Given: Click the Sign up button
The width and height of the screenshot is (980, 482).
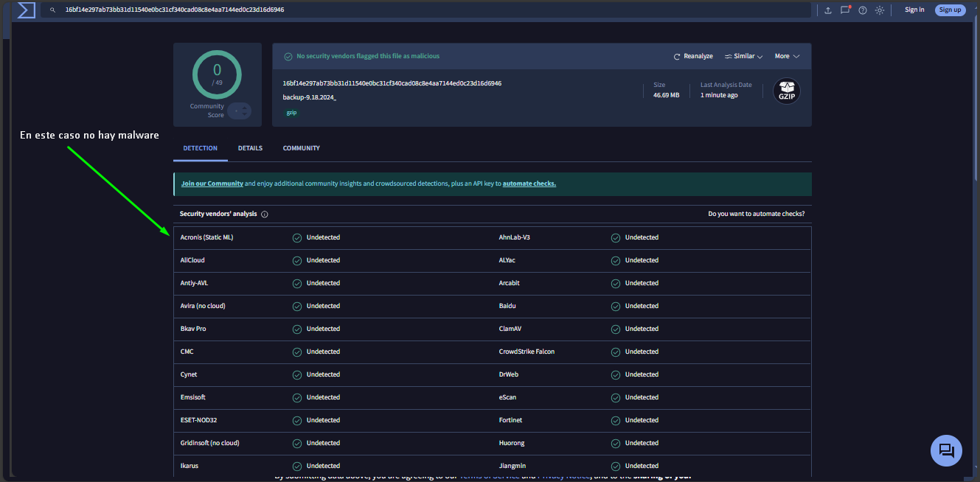Looking at the screenshot, I should click(x=950, y=9).
